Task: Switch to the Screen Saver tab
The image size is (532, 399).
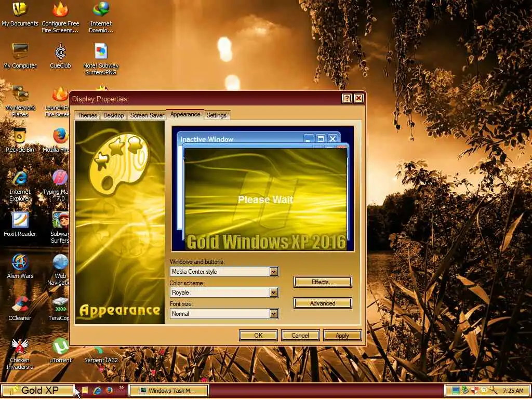Action: point(147,115)
